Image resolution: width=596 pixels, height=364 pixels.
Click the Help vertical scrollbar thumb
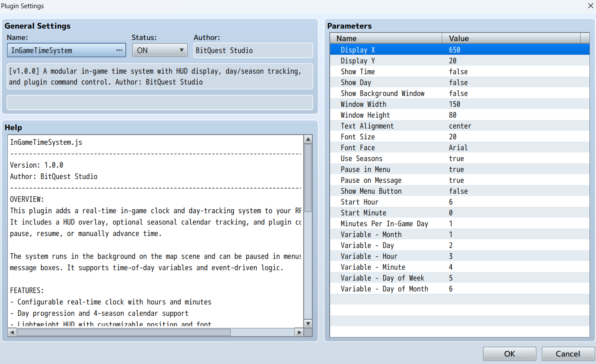[308, 178]
